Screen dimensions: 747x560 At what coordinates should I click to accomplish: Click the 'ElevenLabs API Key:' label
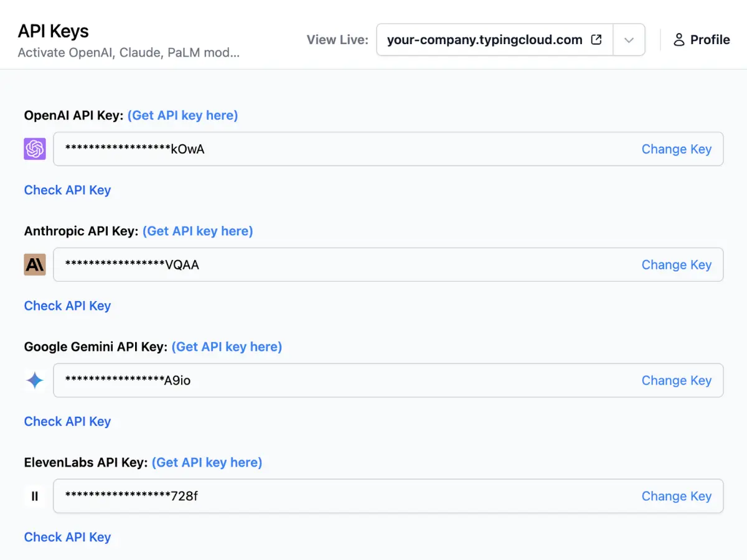pos(86,462)
